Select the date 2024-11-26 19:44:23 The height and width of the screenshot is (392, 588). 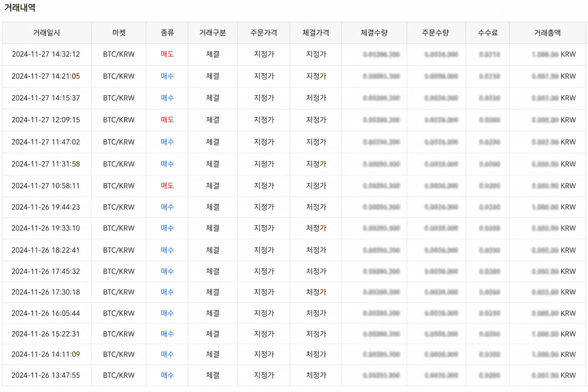point(46,207)
